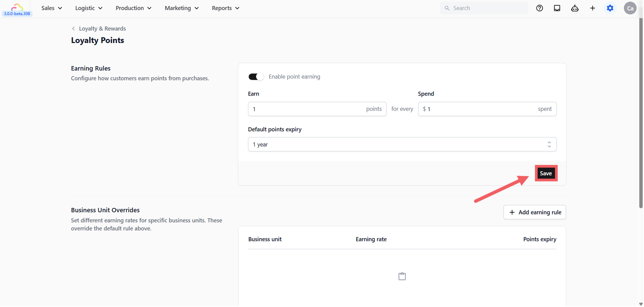Click the plus create icon in header
The width and height of the screenshot is (644, 307).
coord(592,8)
